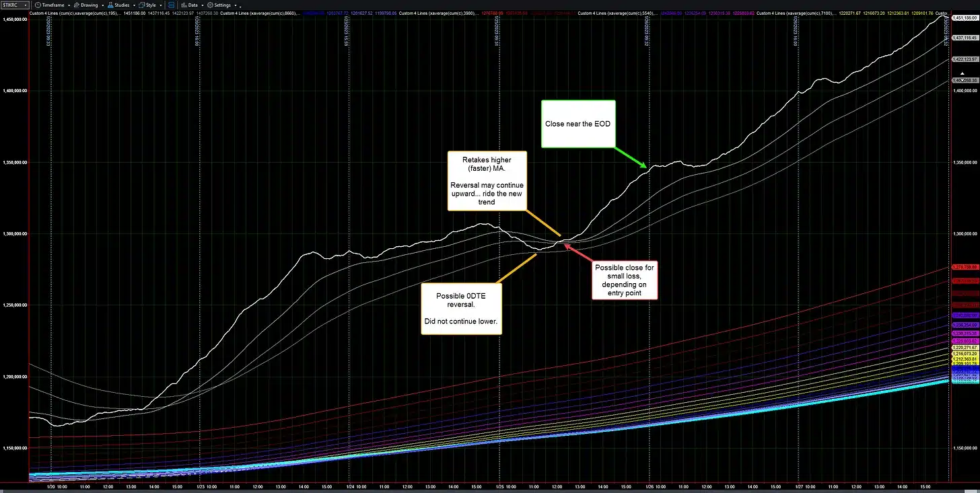Click study value 1216073.20 in header

(874, 13)
